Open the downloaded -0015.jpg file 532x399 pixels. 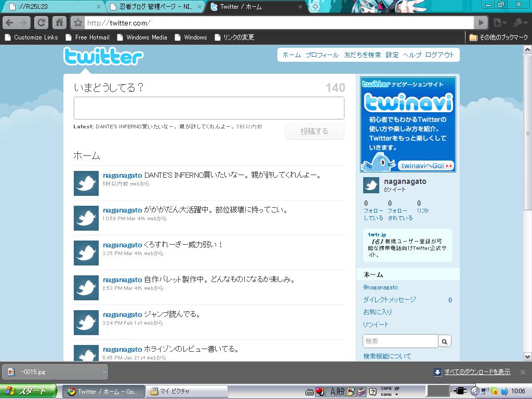[51, 372]
